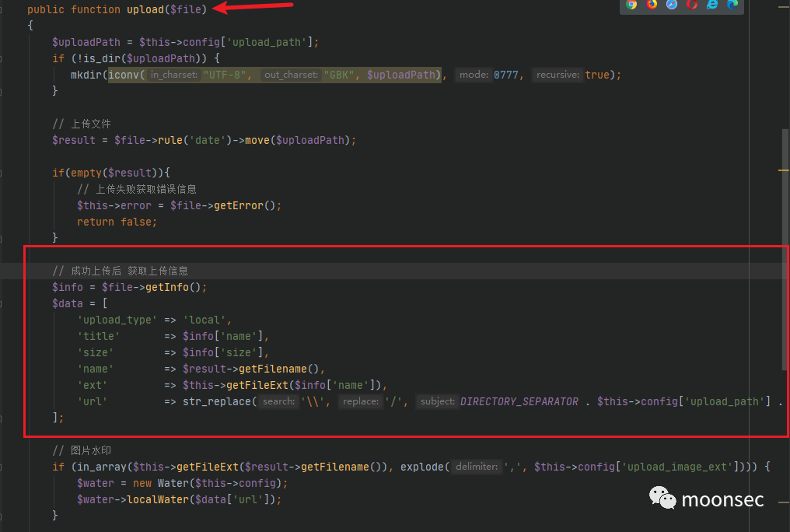Image resolution: width=790 pixels, height=532 pixels.
Task: Select the "UTF-8" string literal
Action: 224,75
